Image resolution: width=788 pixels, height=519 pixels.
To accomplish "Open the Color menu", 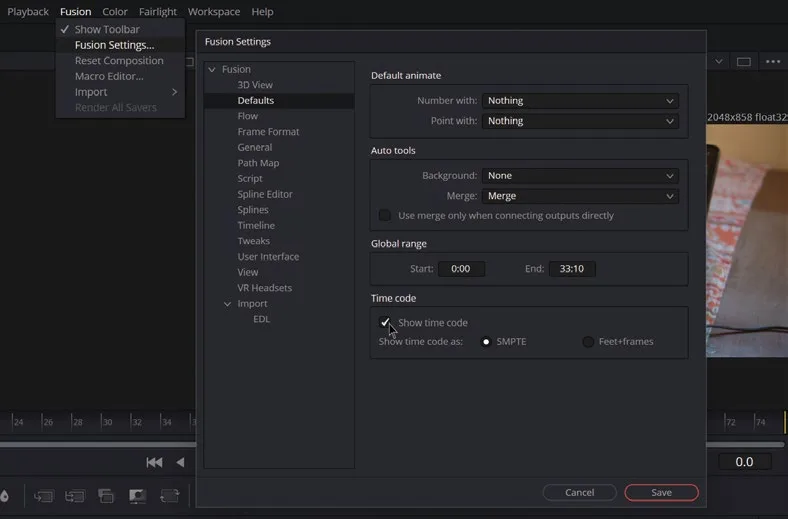I will [115, 12].
